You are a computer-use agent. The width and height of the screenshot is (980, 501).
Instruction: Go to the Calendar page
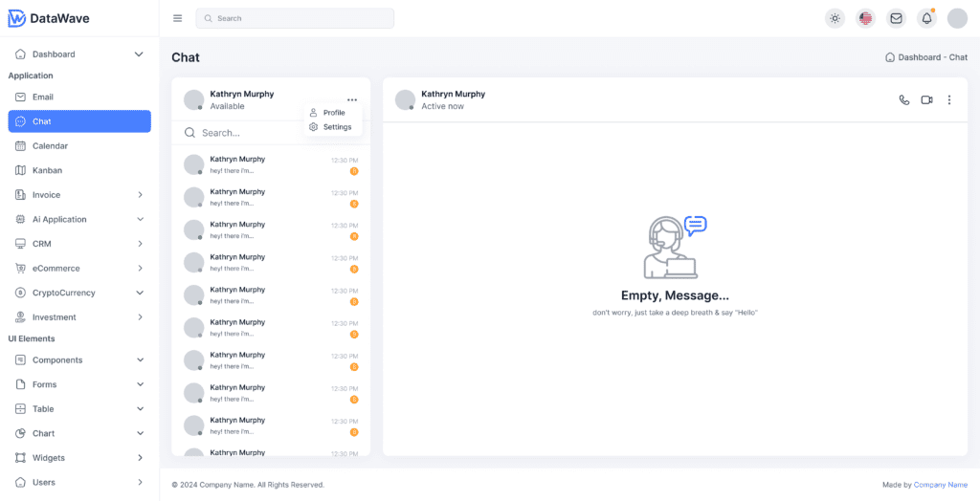point(50,146)
